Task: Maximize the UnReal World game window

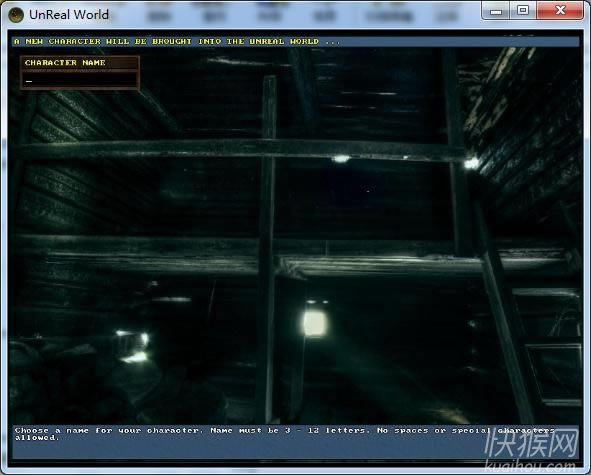Action: (523, 11)
